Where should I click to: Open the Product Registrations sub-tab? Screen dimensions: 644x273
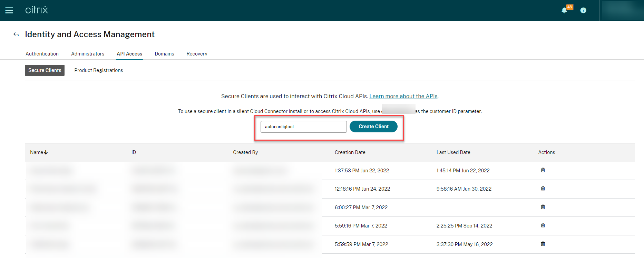click(99, 70)
